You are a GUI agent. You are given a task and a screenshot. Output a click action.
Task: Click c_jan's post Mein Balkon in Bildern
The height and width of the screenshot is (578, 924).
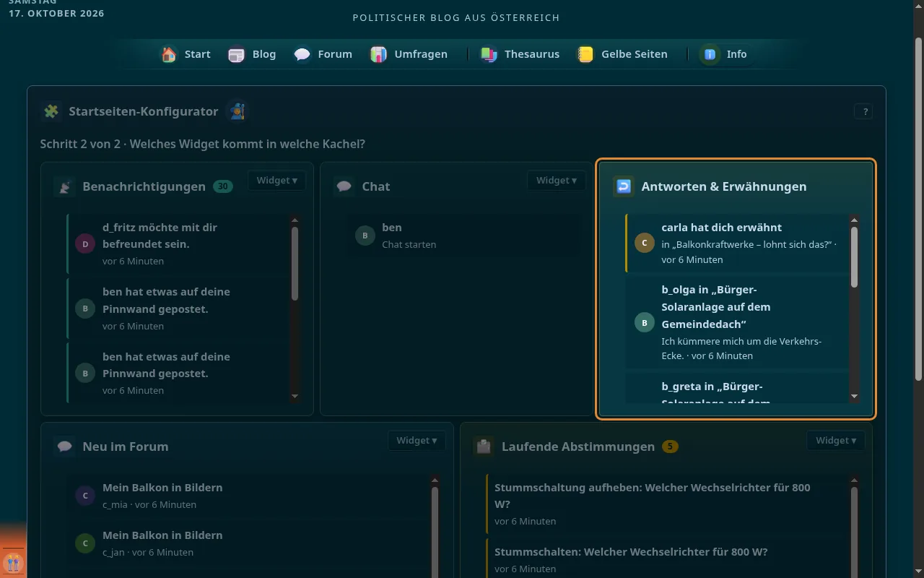click(x=247, y=543)
